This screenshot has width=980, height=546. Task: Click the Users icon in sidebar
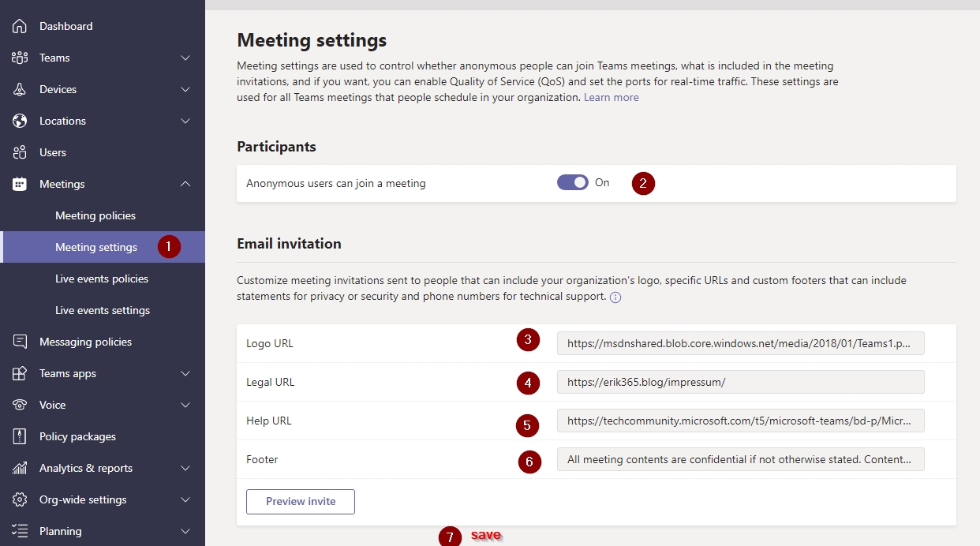(x=20, y=152)
